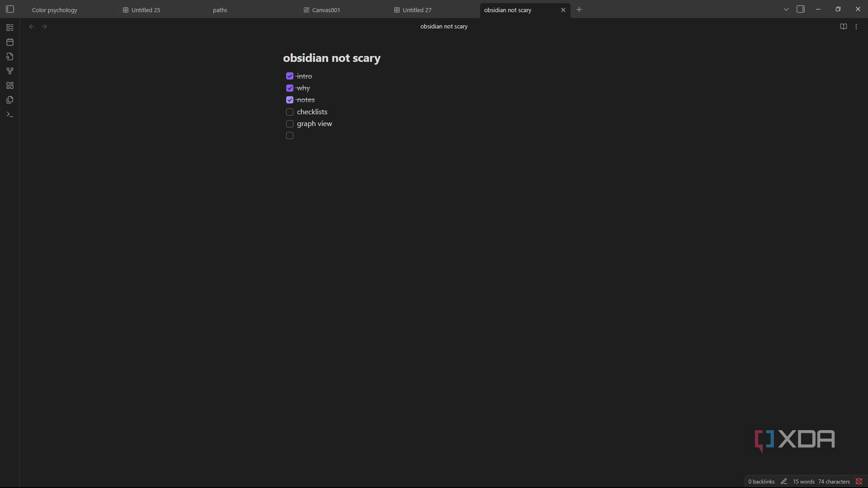Click the 0 backlinks status item

tap(761, 482)
